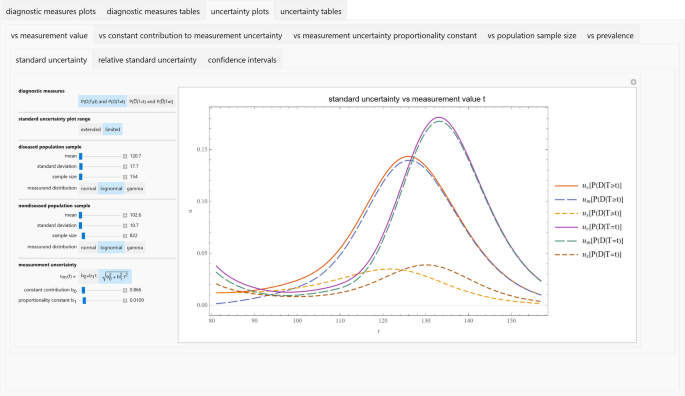685x396 pixels.
Task: Click the long-dashed blue legend entry for P(D|T≥t)
Action: [589, 200]
